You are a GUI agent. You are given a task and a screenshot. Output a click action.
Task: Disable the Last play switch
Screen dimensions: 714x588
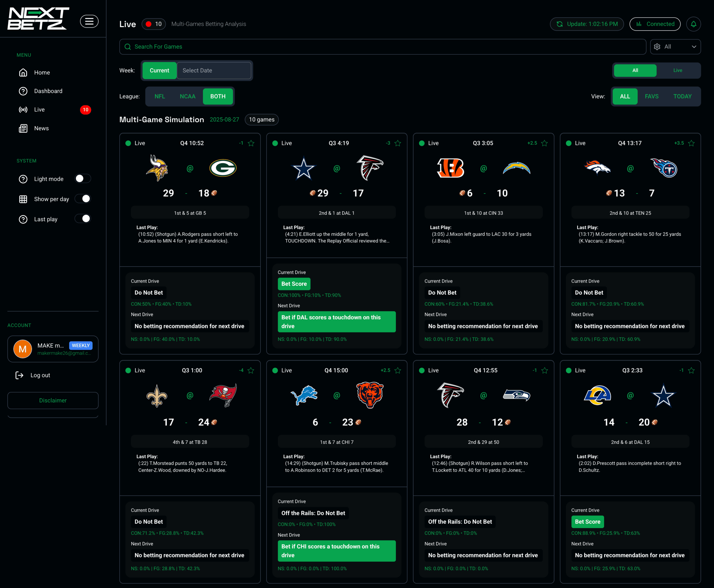(83, 219)
